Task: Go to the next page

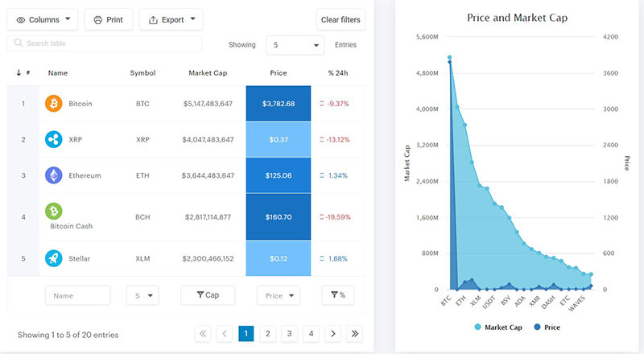Action: point(332,333)
